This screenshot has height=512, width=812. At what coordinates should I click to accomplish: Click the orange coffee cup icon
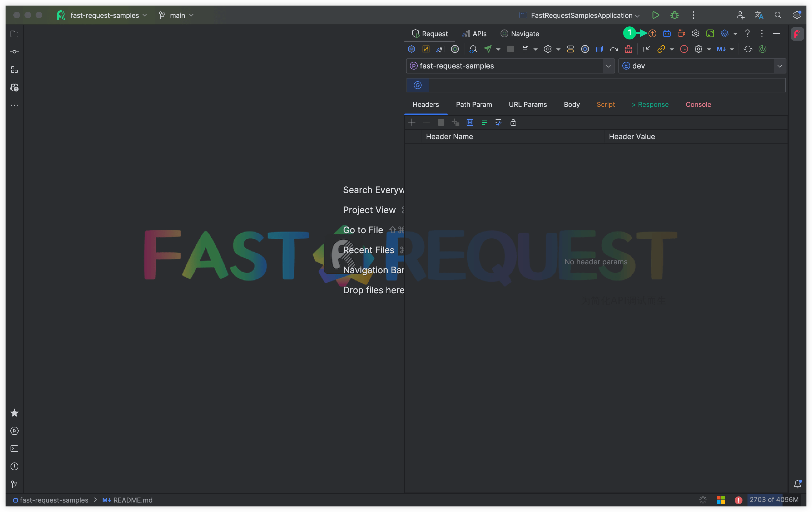pos(681,33)
